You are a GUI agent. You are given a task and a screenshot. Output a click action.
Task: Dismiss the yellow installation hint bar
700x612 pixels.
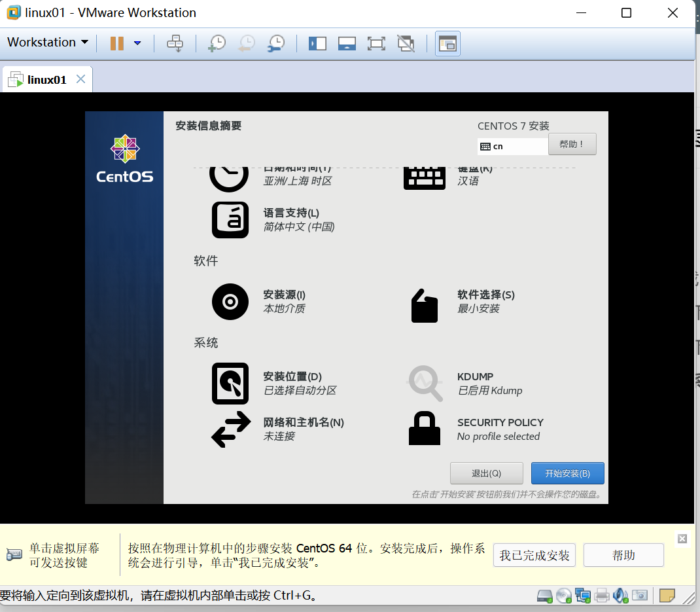[x=682, y=539]
